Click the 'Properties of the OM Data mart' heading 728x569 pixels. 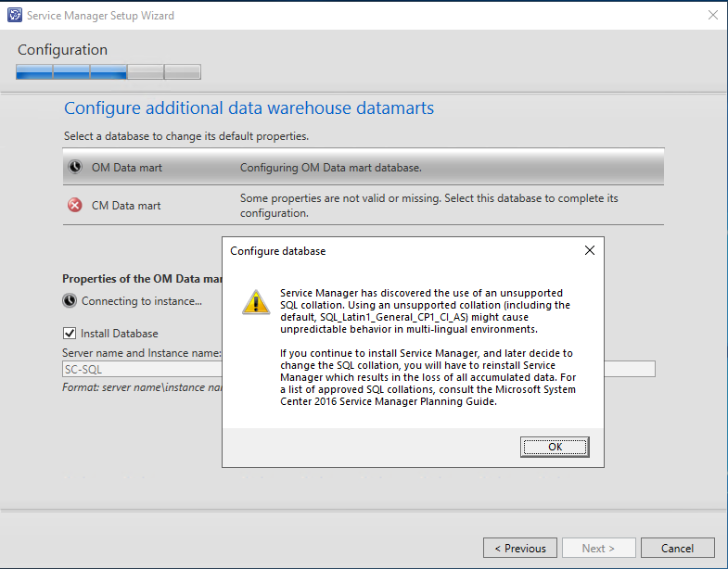click(142, 278)
